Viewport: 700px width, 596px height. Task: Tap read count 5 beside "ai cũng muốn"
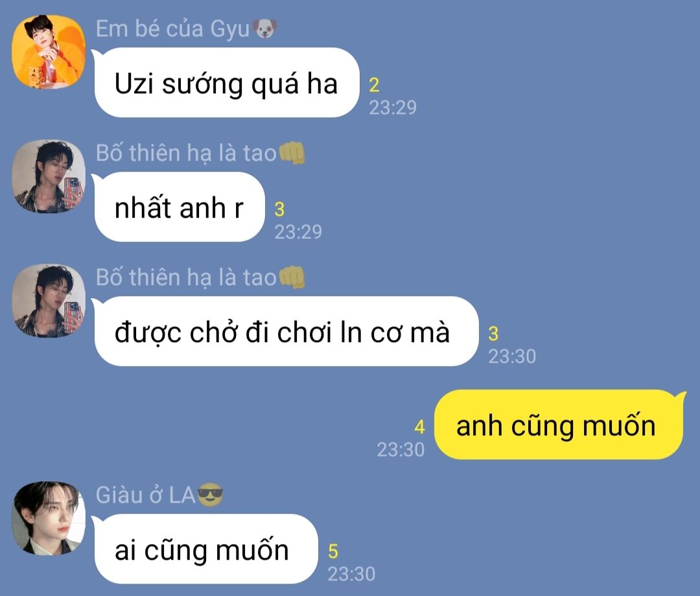pyautogui.click(x=333, y=552)
